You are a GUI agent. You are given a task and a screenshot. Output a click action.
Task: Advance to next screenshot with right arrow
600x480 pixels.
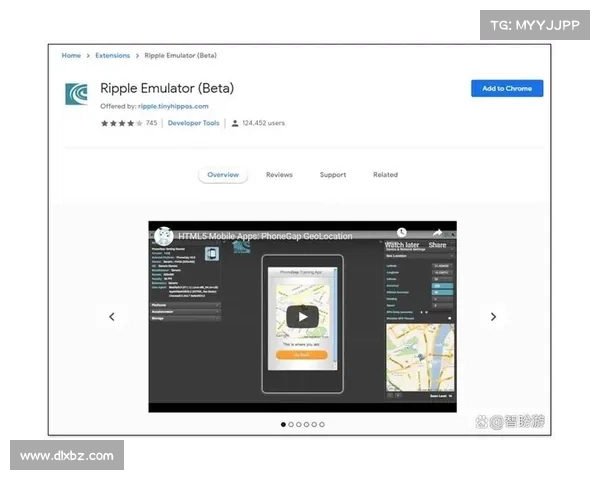(493, 317)
